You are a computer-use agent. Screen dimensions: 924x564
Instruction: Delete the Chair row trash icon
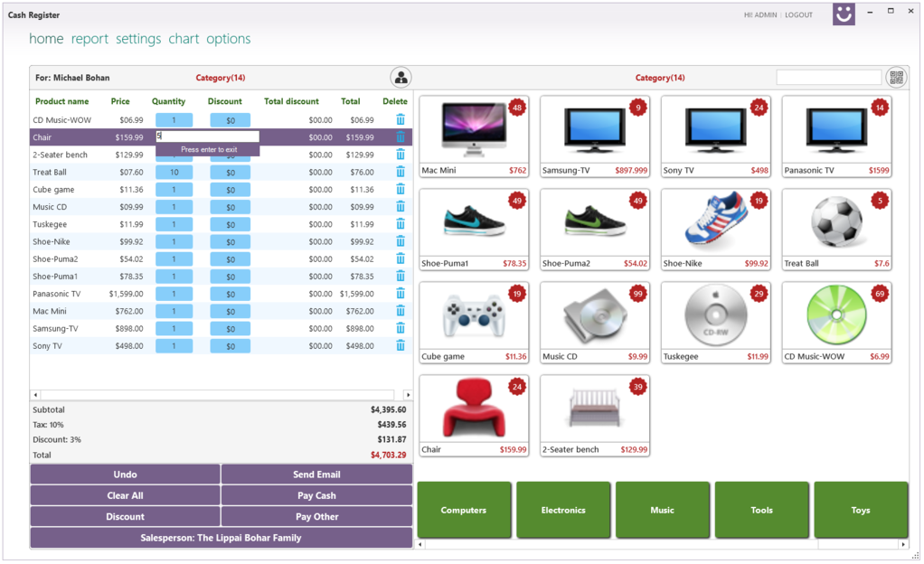401,137
